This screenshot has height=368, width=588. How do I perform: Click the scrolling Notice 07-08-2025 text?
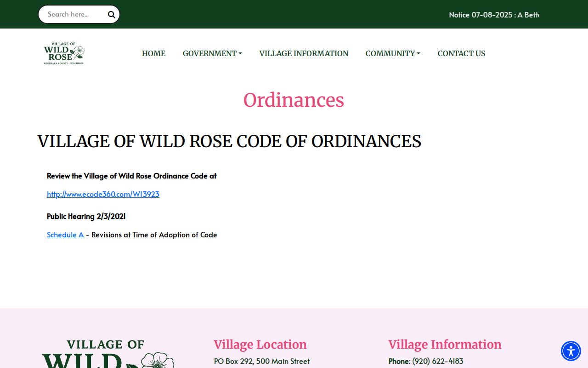pos(494,15)
